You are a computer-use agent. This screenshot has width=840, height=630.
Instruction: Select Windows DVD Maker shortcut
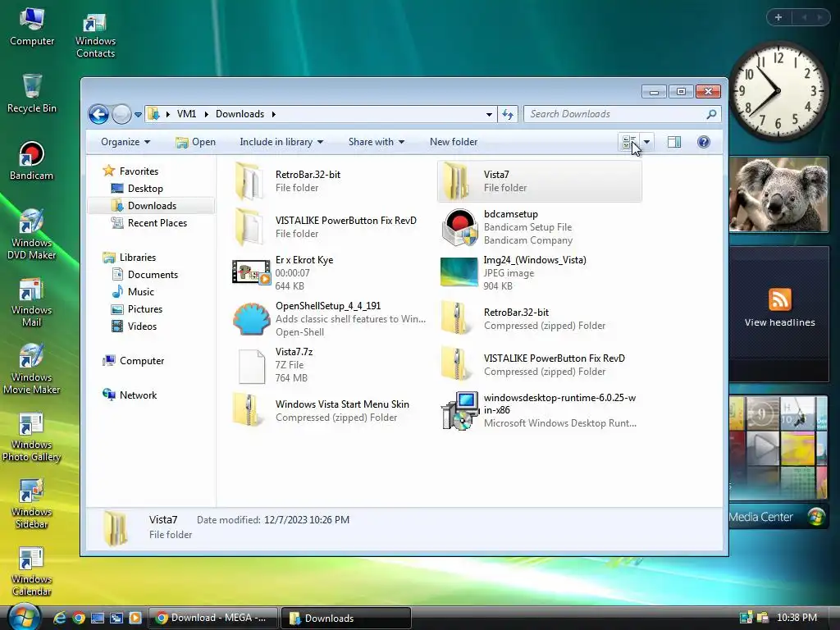pos(32,234)
